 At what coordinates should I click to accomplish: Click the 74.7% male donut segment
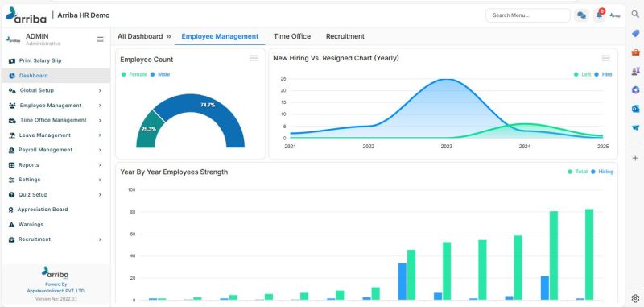click(208, 106)
